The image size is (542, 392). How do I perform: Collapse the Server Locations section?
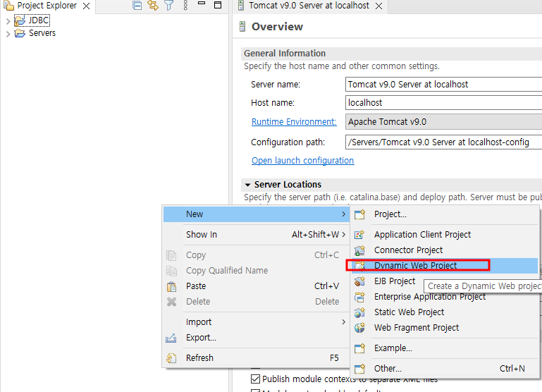tap(247, 185)
